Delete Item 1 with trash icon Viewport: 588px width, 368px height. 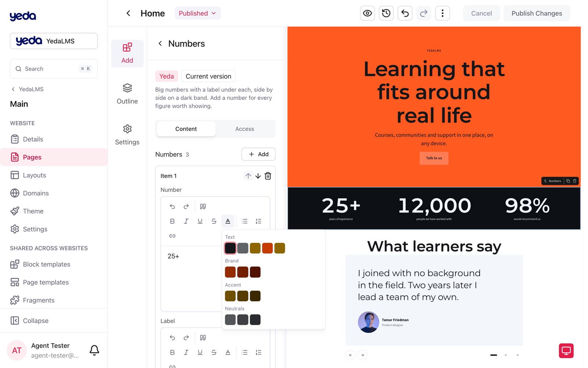coord(268,176)
